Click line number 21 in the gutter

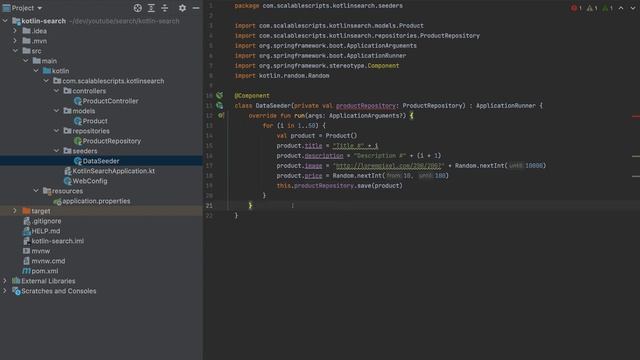click(209, 205)
